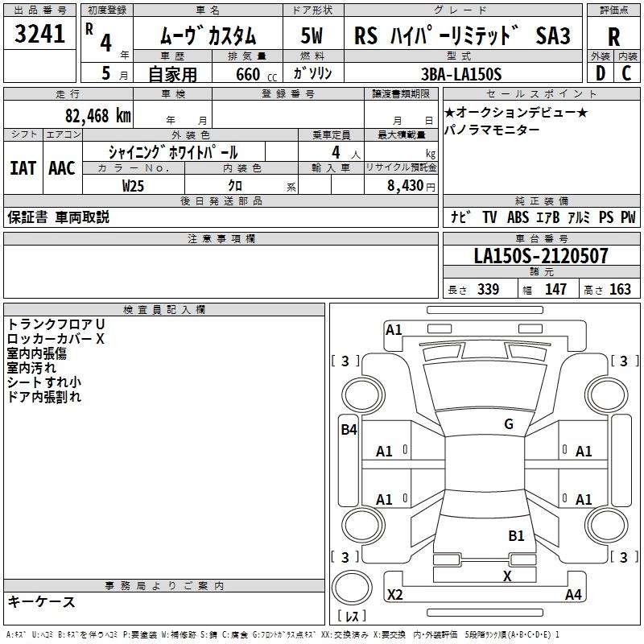This screenshot has height=644, width=644.
Task: Click seating capacity value 4 人
Action: click(346, 152)
